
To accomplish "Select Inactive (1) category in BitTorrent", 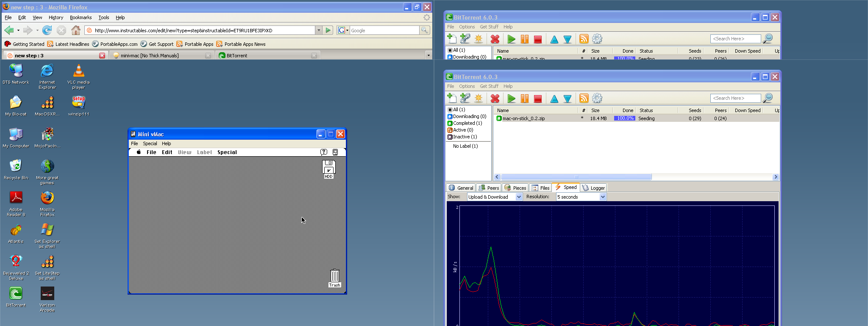I will (462, 137).
